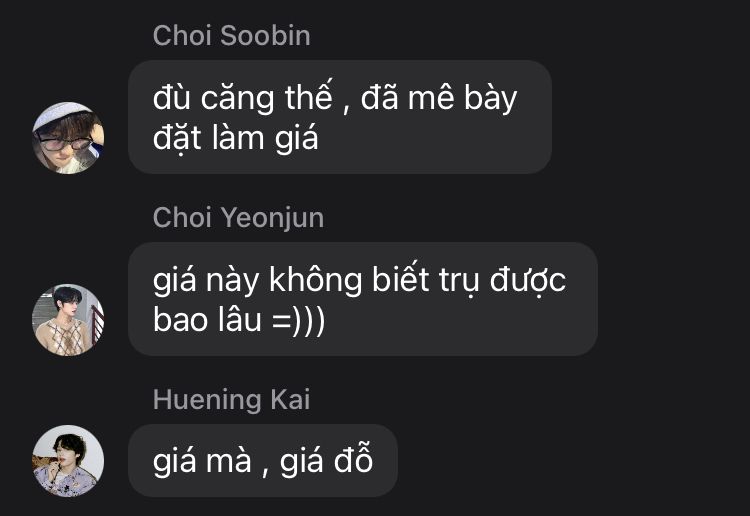Click the avatar with floral patterned shirt
The image size is (750, 516).
coord(68,461)
